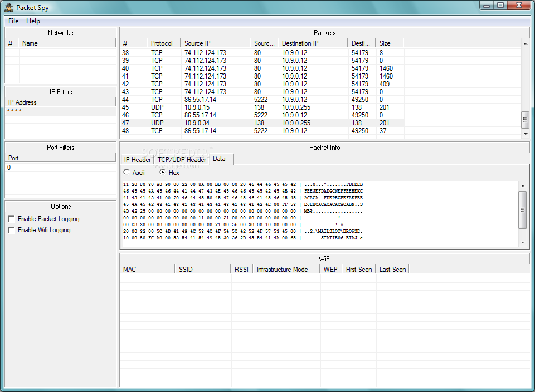Click the Infrastructure Mode column header
Screen dimensions: 535x392
click(286, 269)
